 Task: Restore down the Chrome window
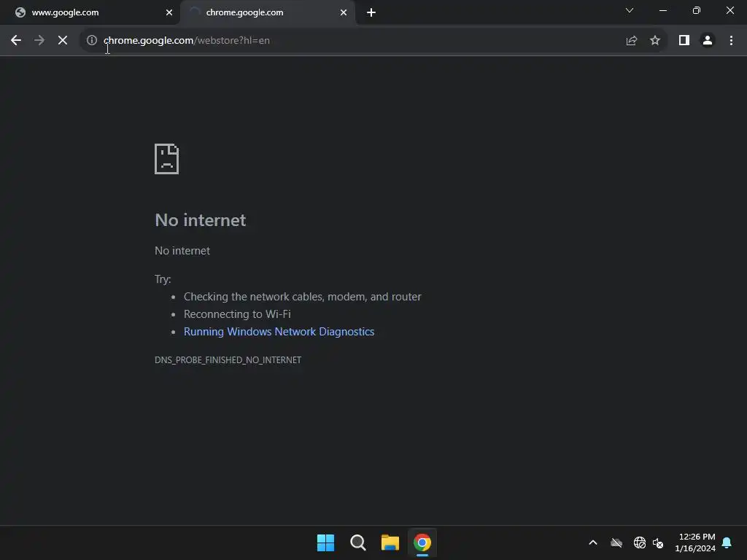pyautogui.click(x=697, y=10)
